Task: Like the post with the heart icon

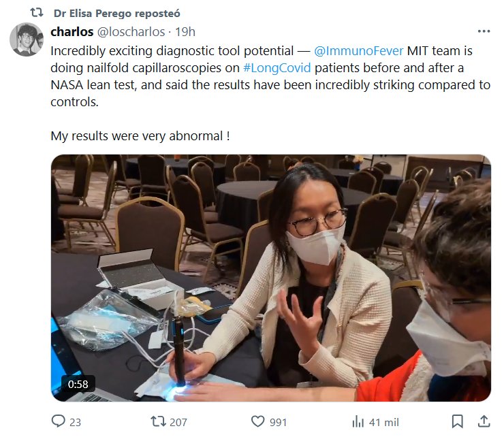Action: (257, 421)
